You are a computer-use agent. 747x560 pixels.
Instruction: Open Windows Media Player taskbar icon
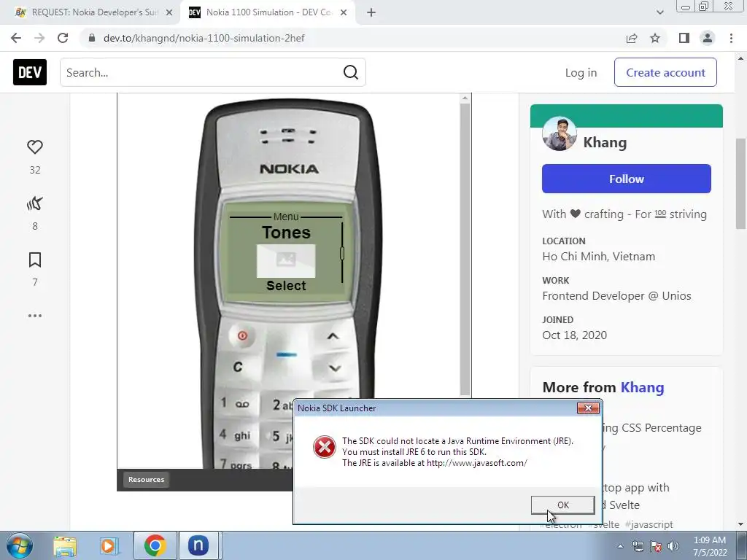pyautogui.click(x=109, y=546)
